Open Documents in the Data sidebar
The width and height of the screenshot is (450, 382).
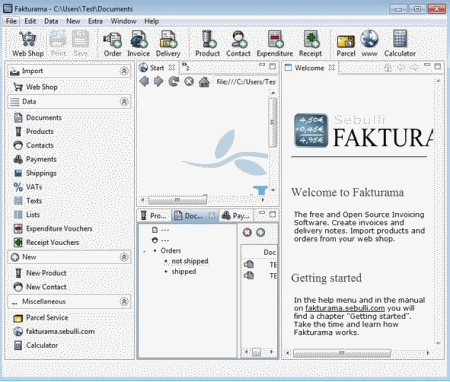tap(38, 118)
